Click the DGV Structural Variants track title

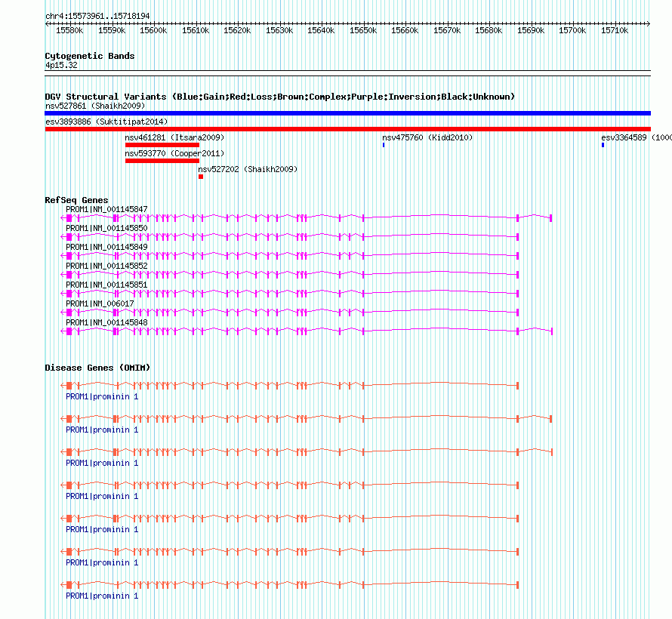[280, 97]
